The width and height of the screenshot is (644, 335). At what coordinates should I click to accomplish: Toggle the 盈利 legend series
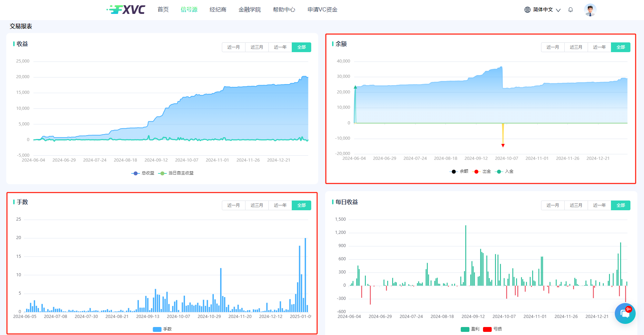click(470, 329)
